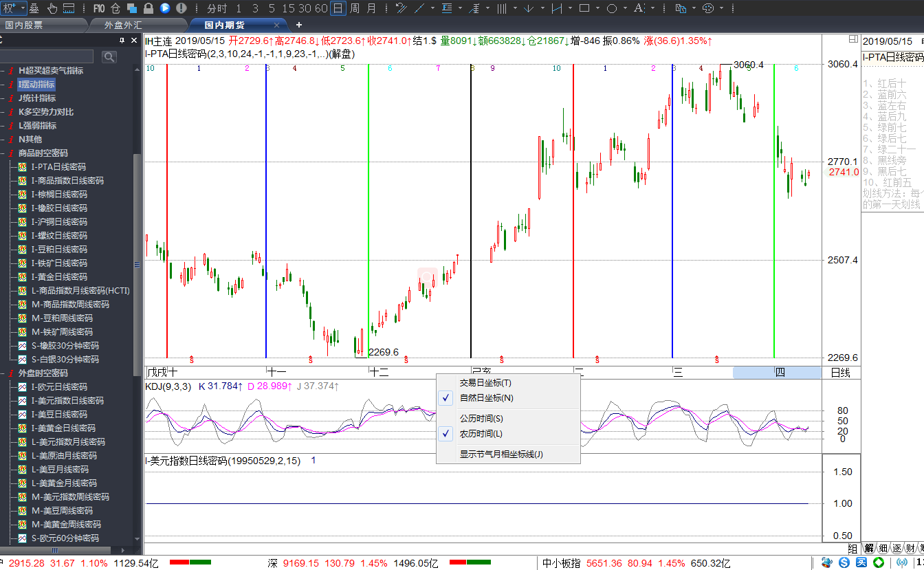
Task: Click the F10 company info icon
Action: pos(98,8)
